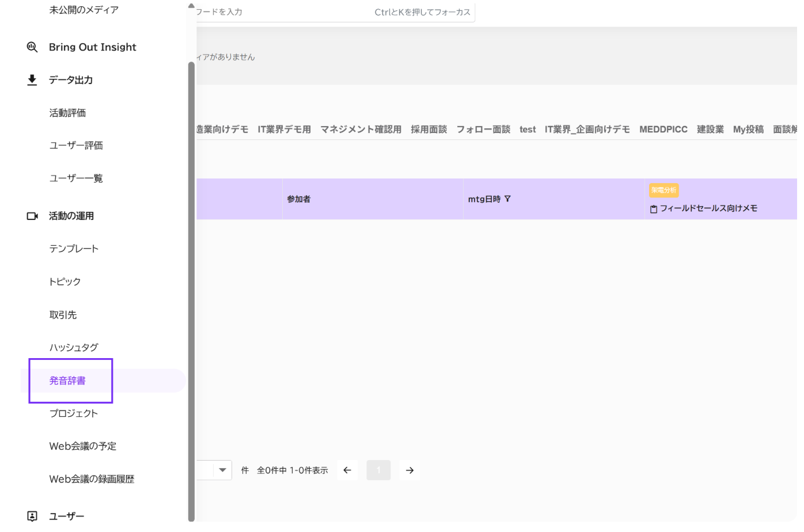Switch to フォロー面談 tab
This screenshot has height=532, width=804.
point(483,130)
